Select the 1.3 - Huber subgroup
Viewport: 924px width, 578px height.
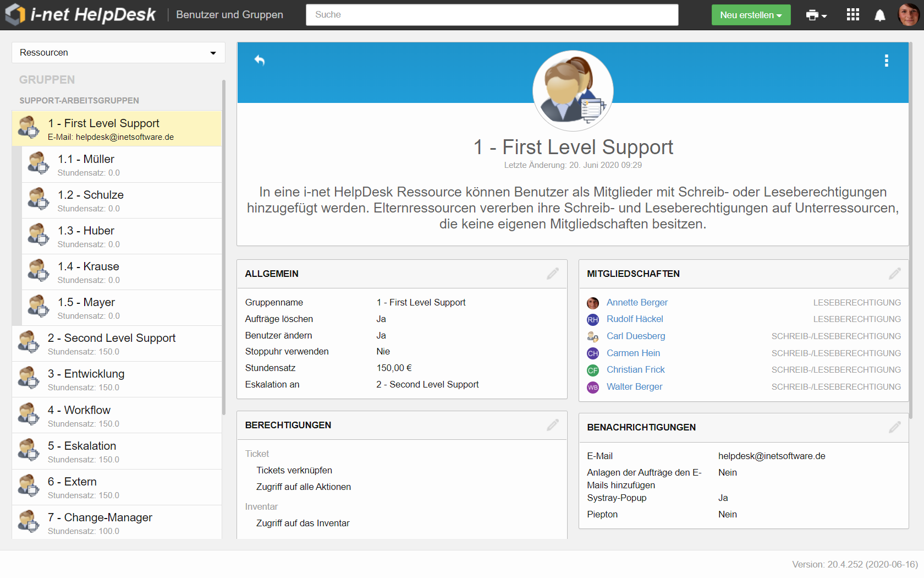click(x=122, y=236)
